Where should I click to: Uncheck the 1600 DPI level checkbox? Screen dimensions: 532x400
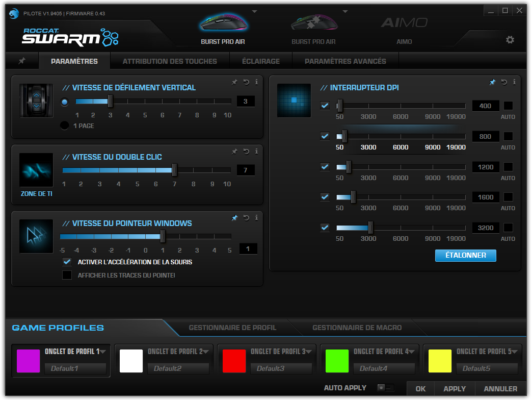325,197
